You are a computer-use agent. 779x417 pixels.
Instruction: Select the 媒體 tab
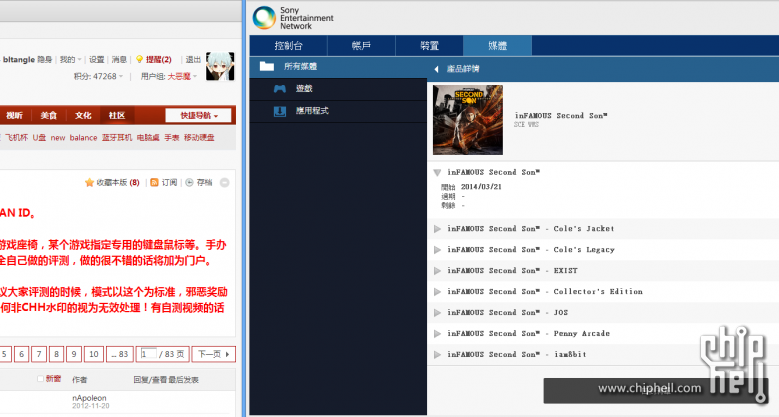click(x=497, y=46)
